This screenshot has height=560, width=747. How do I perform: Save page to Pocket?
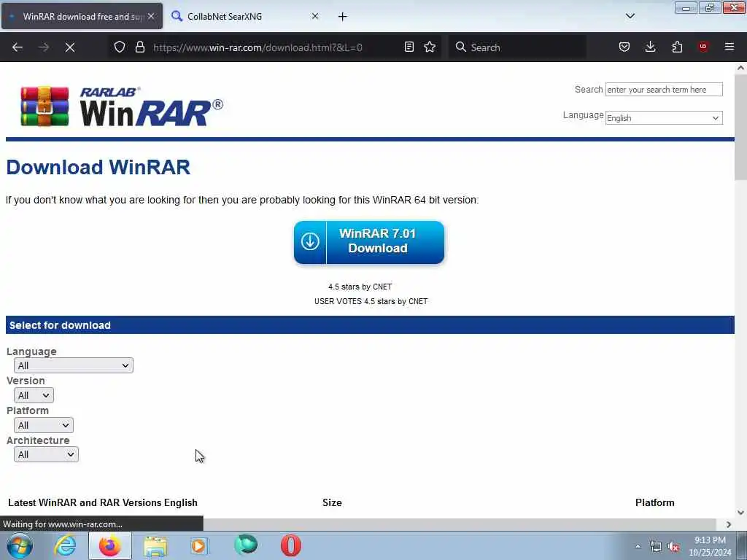click(x=624, y=47)
